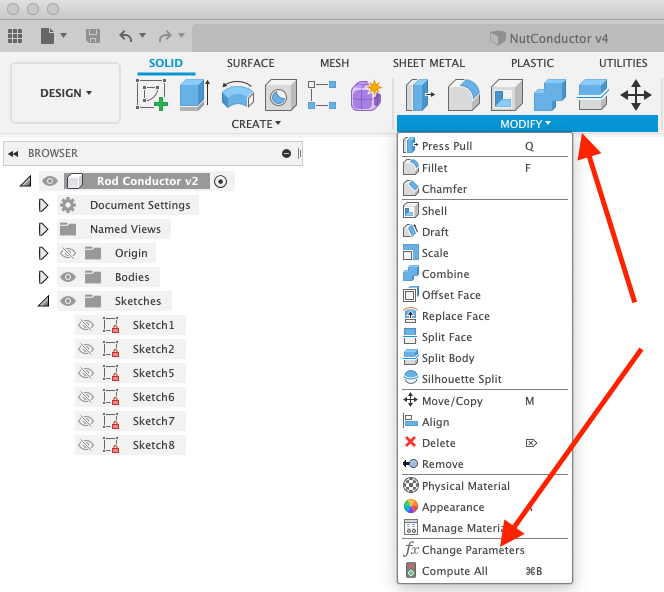Choose Compute All menu entry
664x592 pixels.
[485, 571]
